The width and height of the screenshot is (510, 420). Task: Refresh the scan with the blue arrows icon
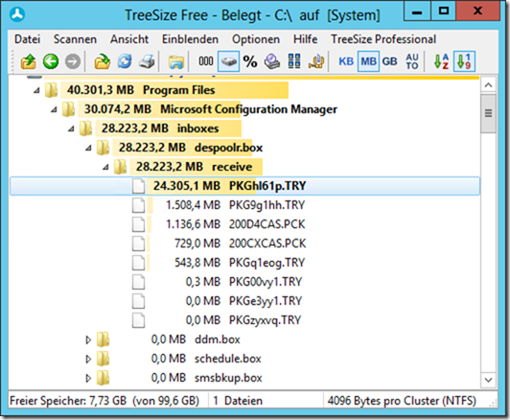[x=125, y=61]
